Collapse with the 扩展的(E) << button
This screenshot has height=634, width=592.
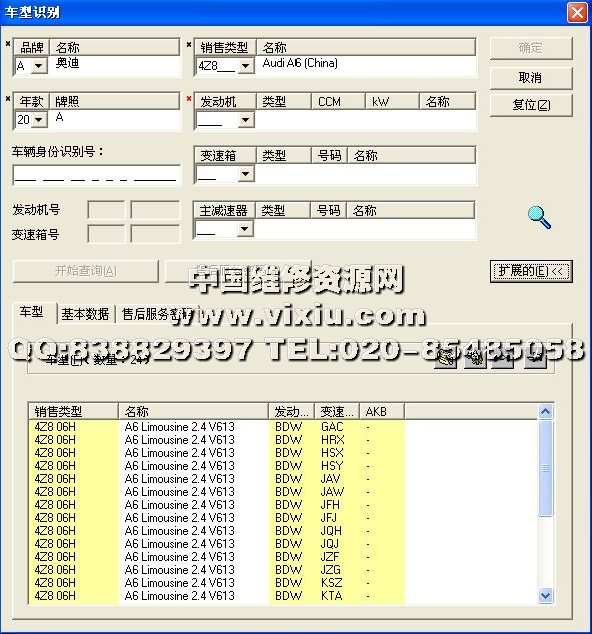click(531, 271)
